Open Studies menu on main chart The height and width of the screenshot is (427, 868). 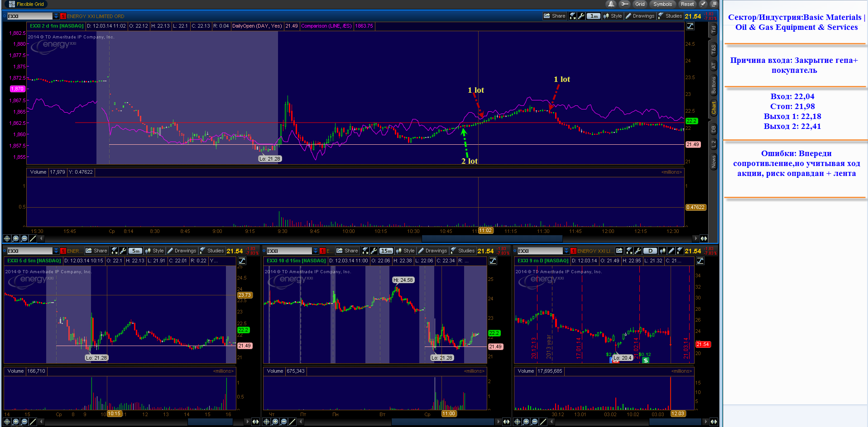[x=670, y=16]
